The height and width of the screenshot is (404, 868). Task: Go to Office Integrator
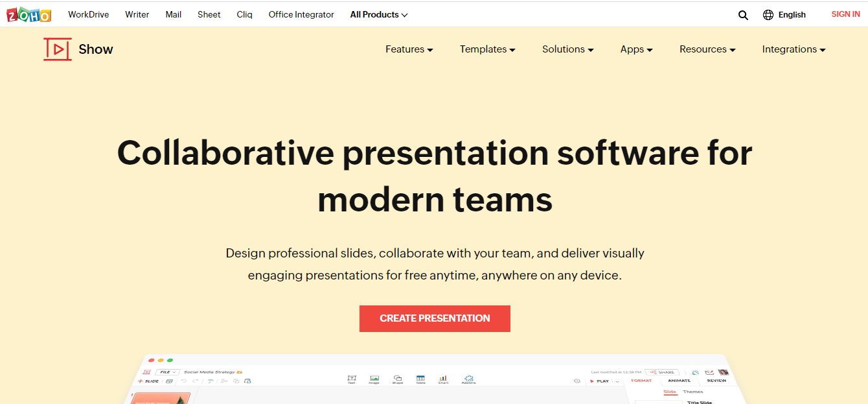pos(301,14)
